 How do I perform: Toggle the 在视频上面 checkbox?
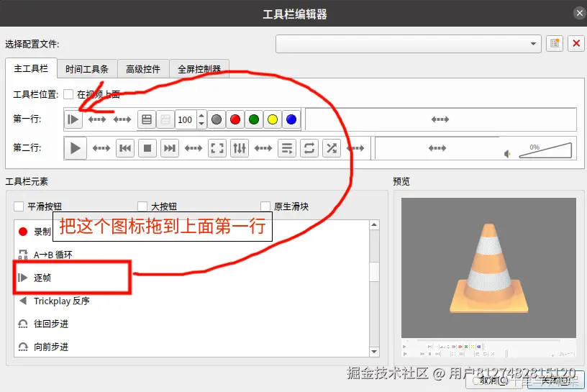point(68,94)
